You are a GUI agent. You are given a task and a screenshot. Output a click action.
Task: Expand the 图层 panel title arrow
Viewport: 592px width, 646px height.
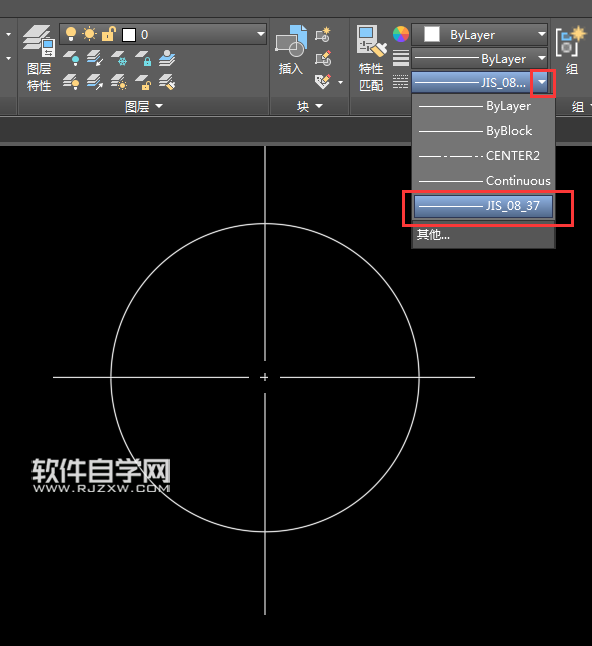[159, 106]
